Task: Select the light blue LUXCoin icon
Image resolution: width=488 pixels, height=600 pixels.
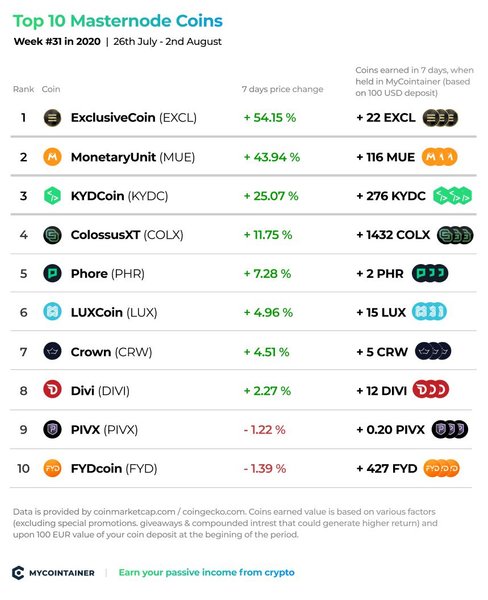Action: click(x=52, y=312)
